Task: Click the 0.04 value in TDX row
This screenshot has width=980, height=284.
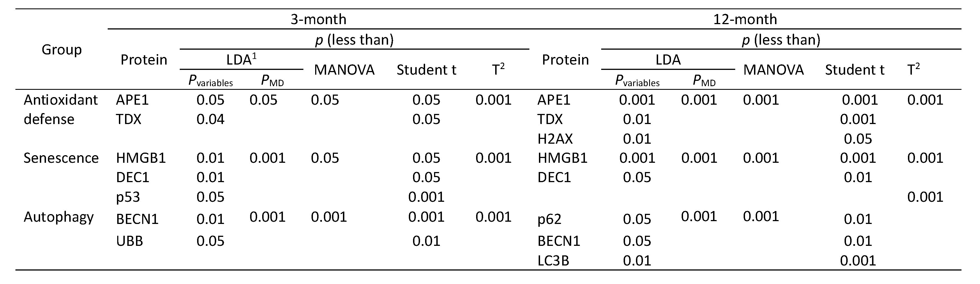Action: click(x=210, y=120)
